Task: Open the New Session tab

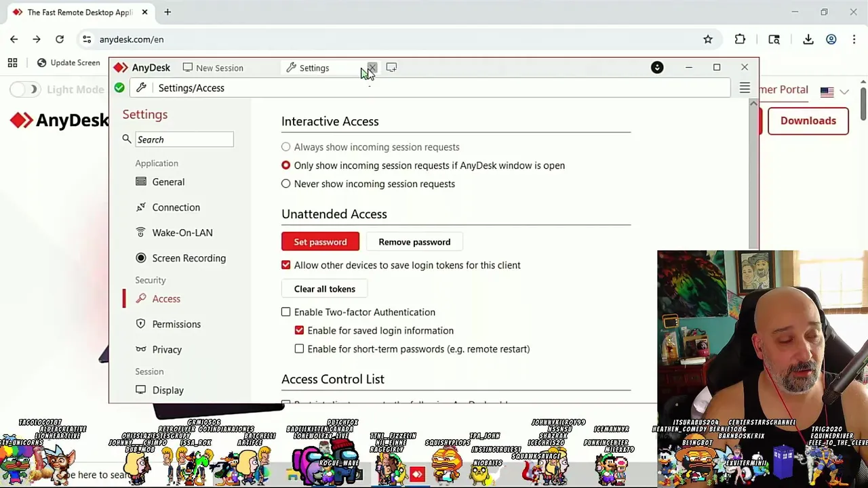Action: pos(213,68)
